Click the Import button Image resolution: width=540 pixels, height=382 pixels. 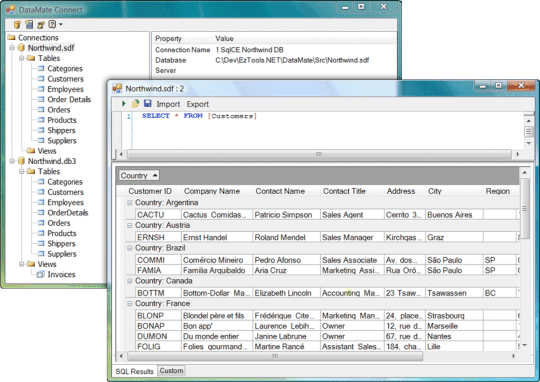pos(168,104)
